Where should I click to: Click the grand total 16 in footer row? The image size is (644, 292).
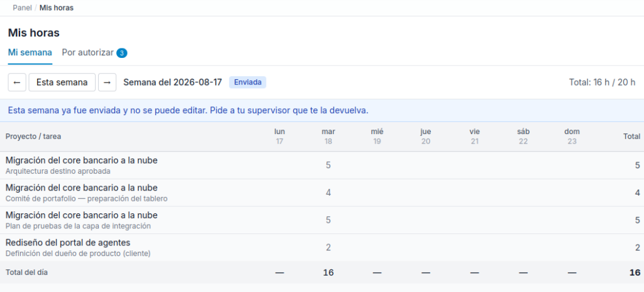pos(635,272)
